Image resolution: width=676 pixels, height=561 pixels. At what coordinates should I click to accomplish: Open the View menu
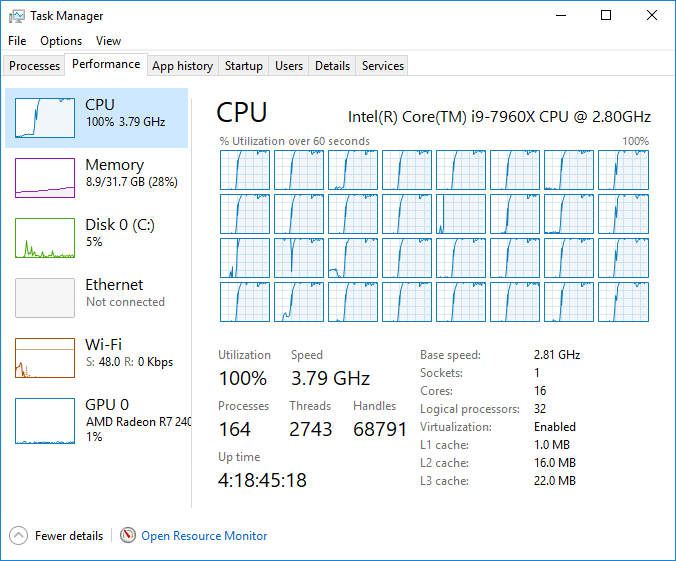pyautogui.click(x=108, y=41)
